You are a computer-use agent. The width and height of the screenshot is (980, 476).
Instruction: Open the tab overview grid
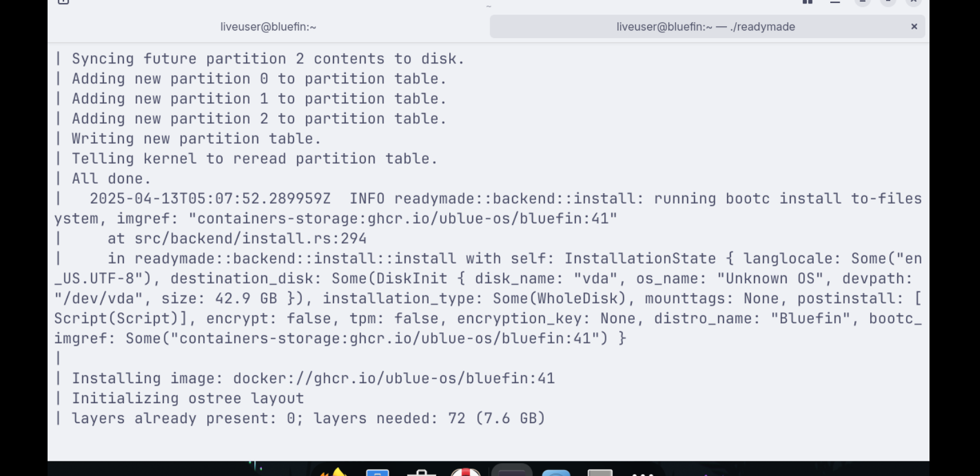tap(808, 2)
